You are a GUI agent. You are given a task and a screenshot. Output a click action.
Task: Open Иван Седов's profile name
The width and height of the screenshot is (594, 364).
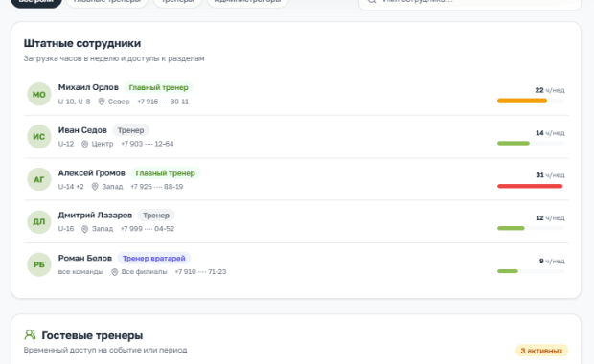click(x=82, y=130)
